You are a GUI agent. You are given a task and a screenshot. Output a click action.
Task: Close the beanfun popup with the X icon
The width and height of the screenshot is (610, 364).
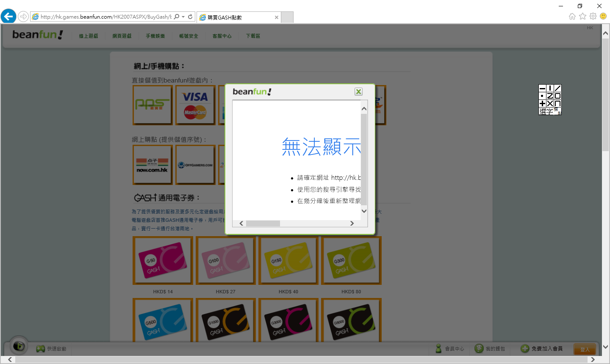tap(358, 92)
